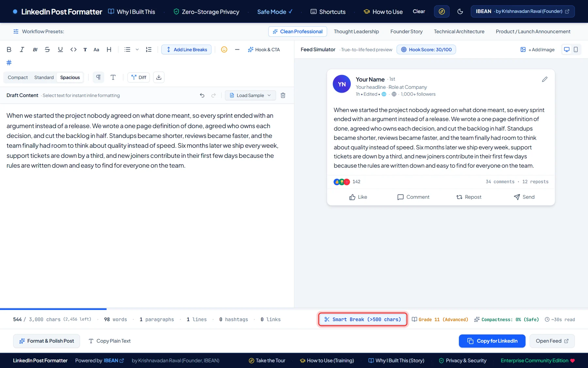Select Compact spacing option
The height and width of the screenshot is (368, 588).
(x=18, y=77)
